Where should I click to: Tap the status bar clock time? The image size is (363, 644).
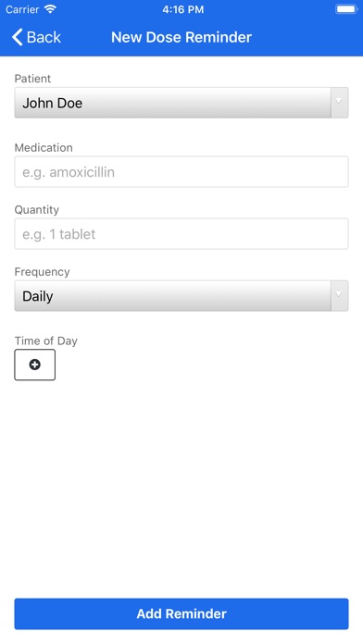click(182, 9)
